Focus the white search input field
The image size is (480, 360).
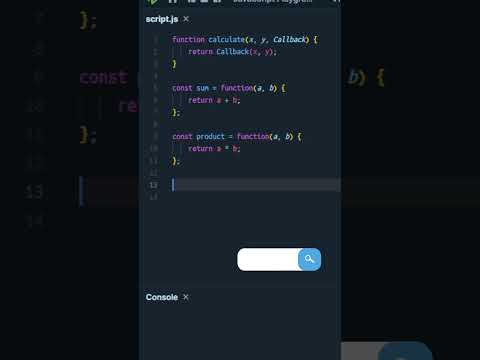[x=268, y=259]
